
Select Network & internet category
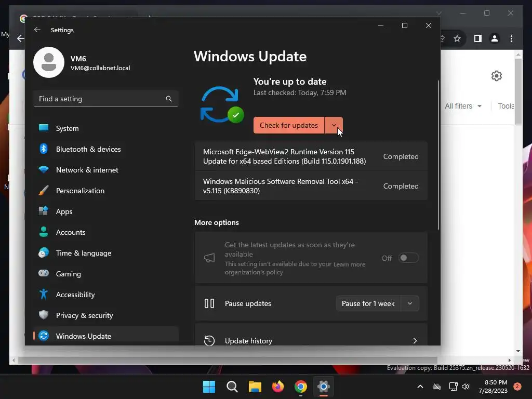point(106,170)
